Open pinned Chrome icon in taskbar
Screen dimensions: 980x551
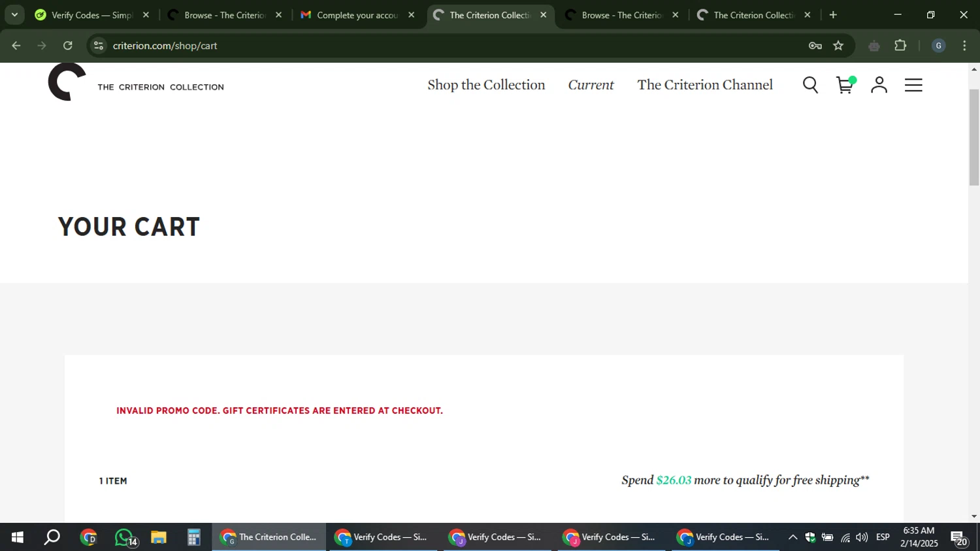88,537
